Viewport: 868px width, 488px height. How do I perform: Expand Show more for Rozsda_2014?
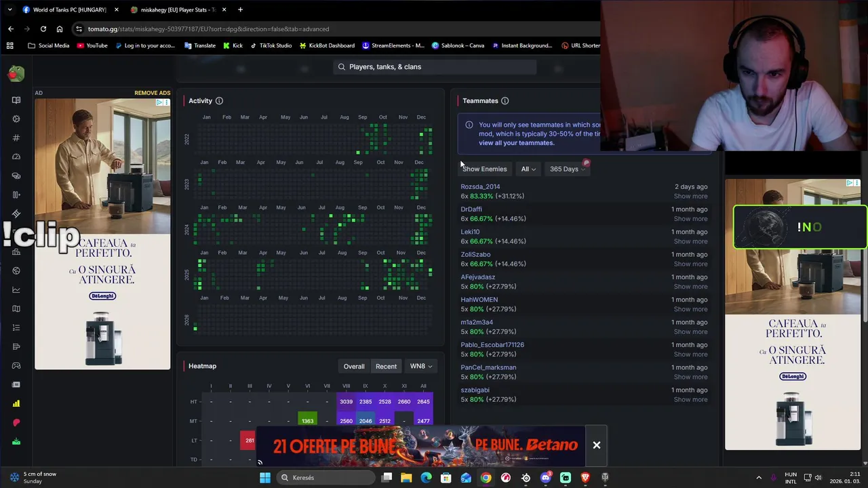(690, 197)
